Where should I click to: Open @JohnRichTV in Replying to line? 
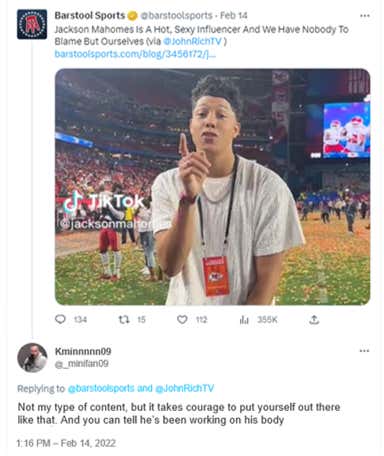185,388
